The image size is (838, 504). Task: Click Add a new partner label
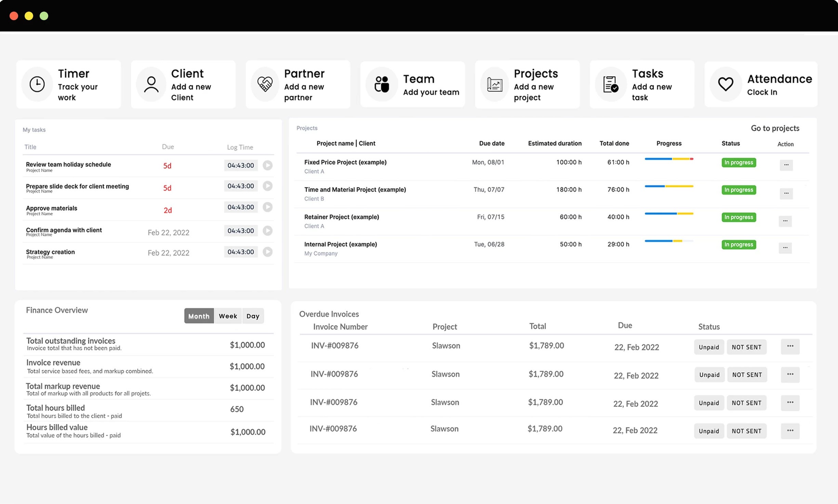[304, 92]
